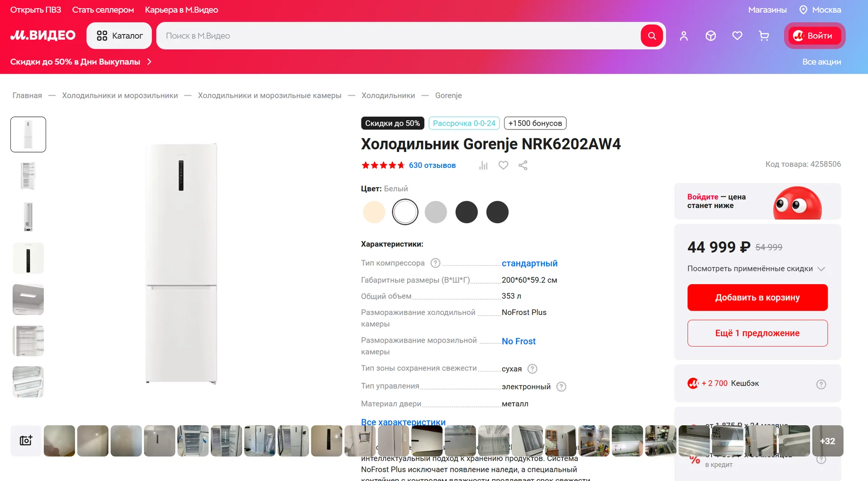Screen dimensions: 868x481
Task: Select sixth thumbnail showing shelves
Action: coord(28,340)
